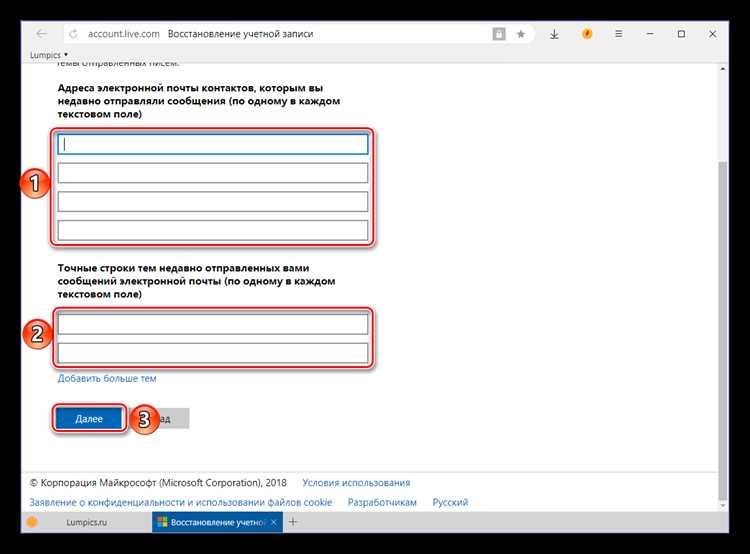Click the orange Lumpics tab favicon
Image resolution: width=750 pixels, height=554 pixels.
pyautogui.click(x=32, y=522)
